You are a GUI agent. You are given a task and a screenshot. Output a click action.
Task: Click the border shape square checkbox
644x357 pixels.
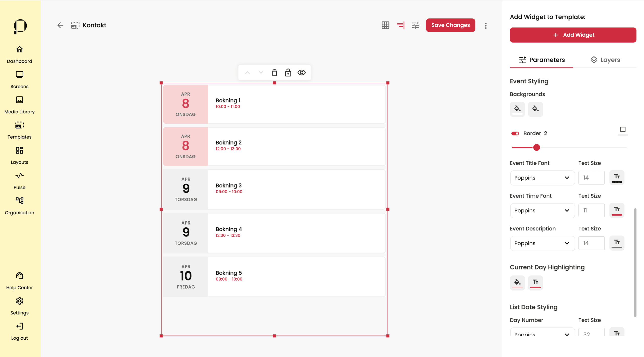[623, 129]
